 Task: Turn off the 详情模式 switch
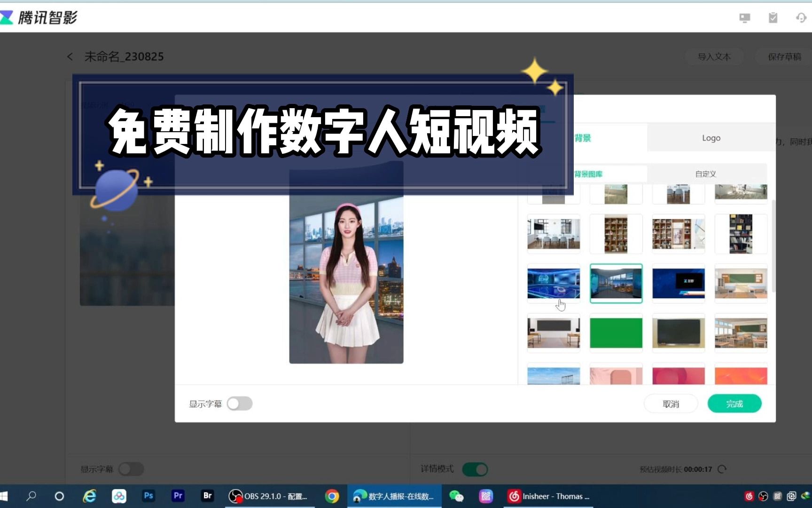(475, 469)
